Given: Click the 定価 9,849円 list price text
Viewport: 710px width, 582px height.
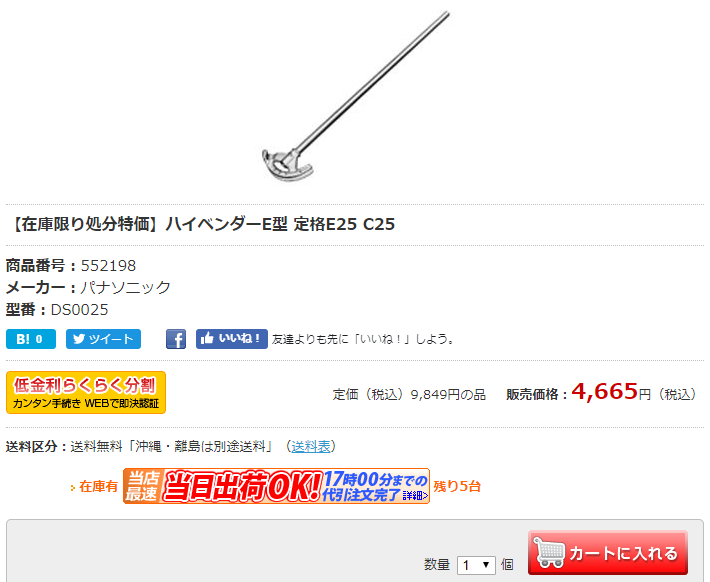Looking at the screenshot, I should pos(409,394).
